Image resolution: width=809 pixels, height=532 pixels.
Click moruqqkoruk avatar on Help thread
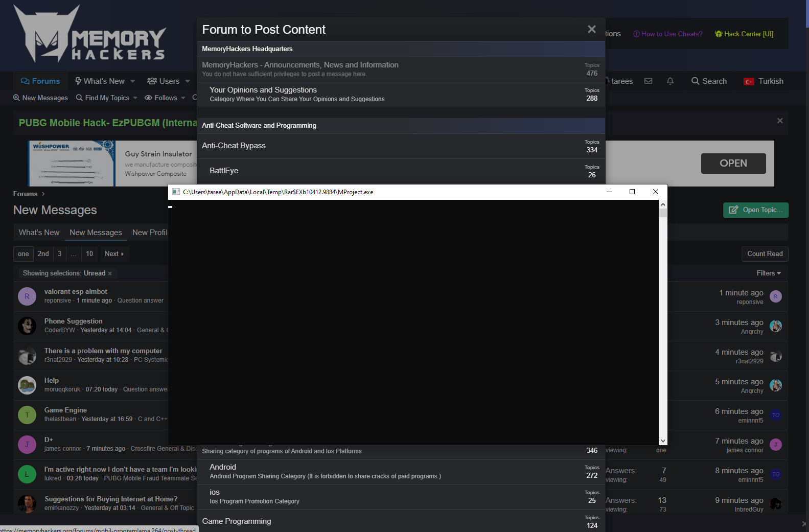27,385
